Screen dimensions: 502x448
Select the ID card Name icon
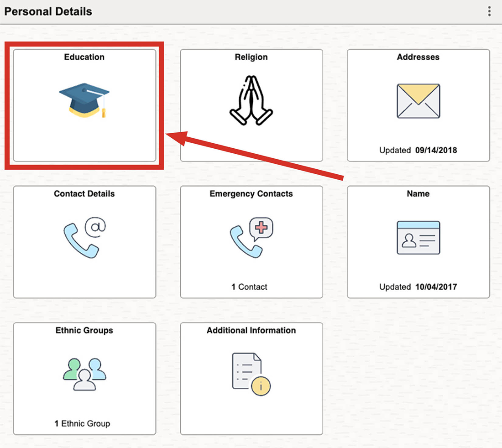(x=418, y=237)
